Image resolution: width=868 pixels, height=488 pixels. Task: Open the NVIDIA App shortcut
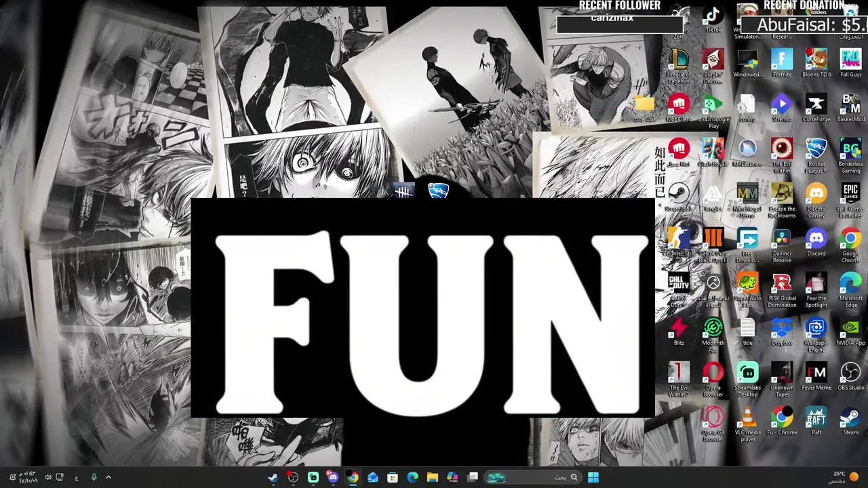(x=850, y=331)
